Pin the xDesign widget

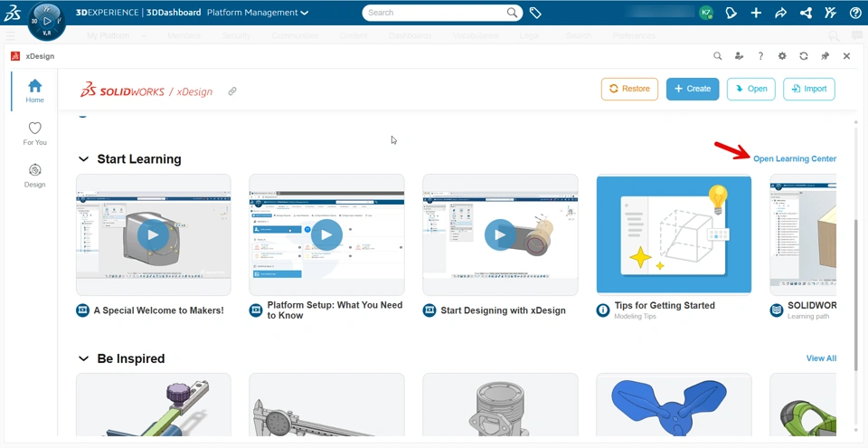pyautogui.click(x=826, y=56)
